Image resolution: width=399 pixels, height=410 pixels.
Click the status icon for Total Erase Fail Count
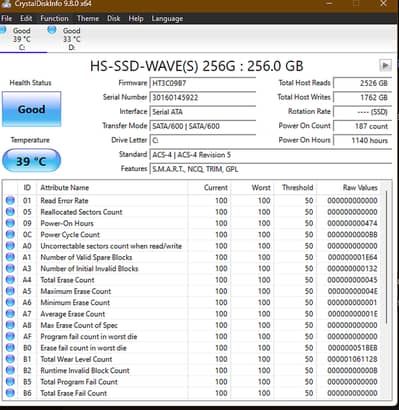(10, 393)
